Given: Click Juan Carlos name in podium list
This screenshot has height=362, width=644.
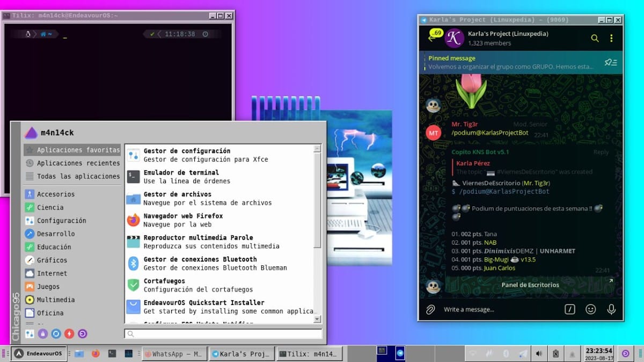Looking at the screenshot, I should (x=499, y=268).
